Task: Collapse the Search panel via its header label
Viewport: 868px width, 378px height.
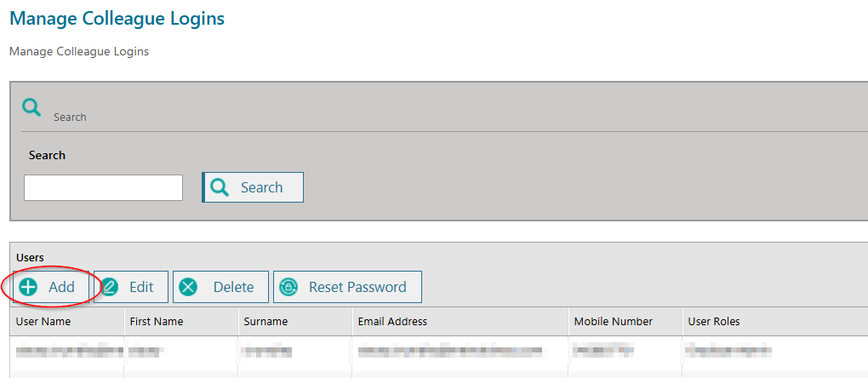Action: coord(70,117)
